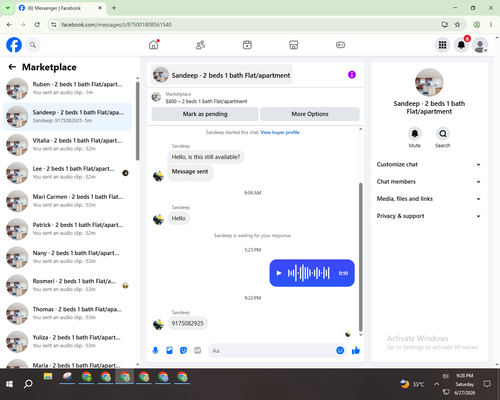Viewport: 500px width, 400px height.
Task: Expand the Privacy & support section
Action: coord(429,216)
